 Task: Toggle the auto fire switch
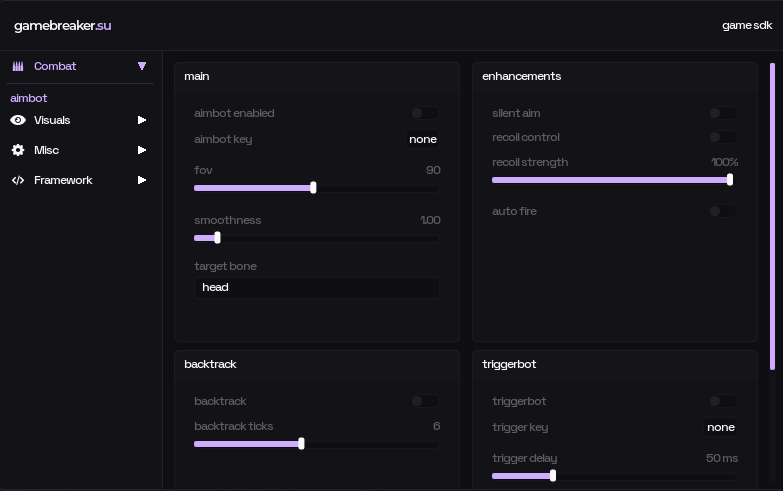point(723,211)
